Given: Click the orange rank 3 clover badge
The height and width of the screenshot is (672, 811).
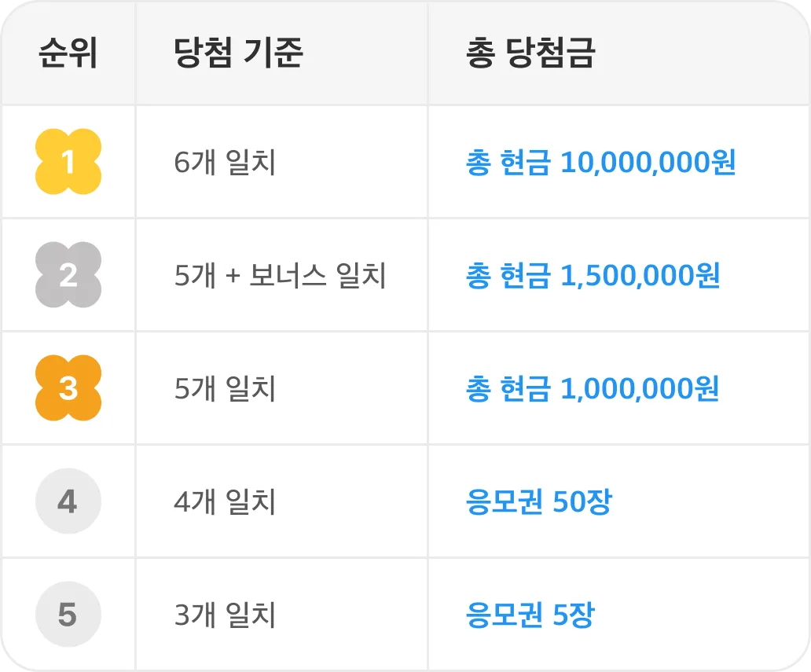Looking at the screenshot, I should (68, 388).
